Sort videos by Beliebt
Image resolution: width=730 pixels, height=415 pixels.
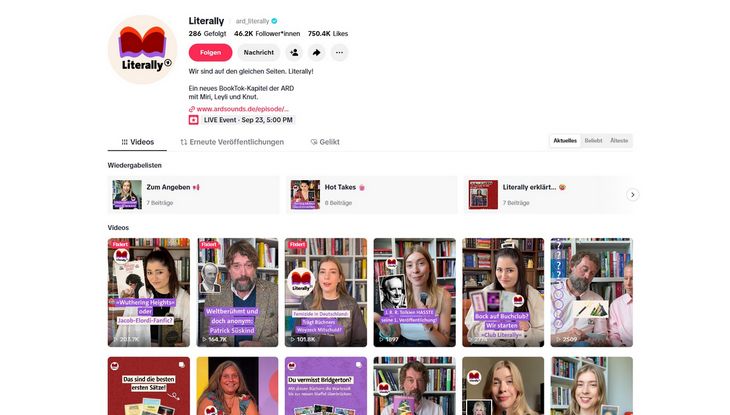click(x=594, y=141)
